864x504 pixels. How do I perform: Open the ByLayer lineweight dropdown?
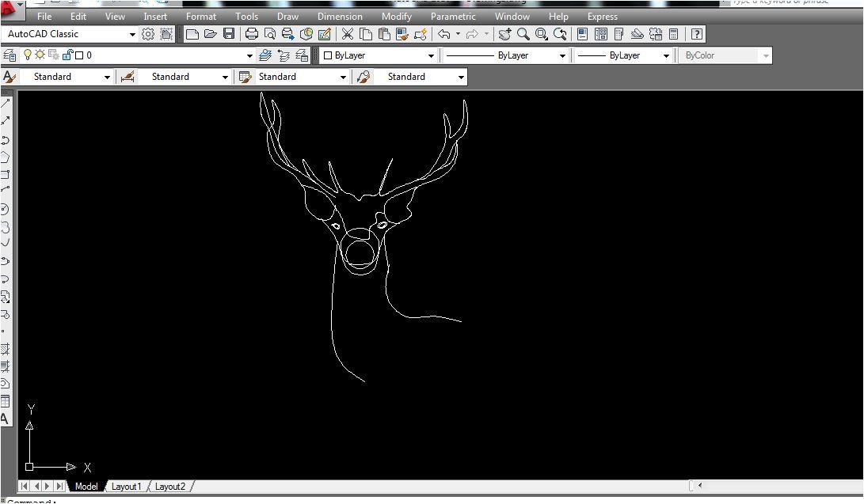666,55
